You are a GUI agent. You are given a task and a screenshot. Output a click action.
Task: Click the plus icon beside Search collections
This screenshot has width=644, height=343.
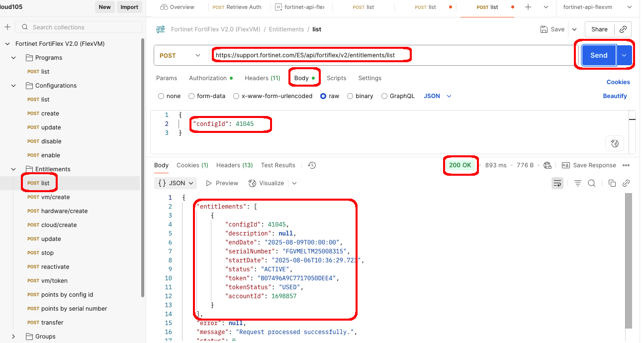click(x=7, y=27)
